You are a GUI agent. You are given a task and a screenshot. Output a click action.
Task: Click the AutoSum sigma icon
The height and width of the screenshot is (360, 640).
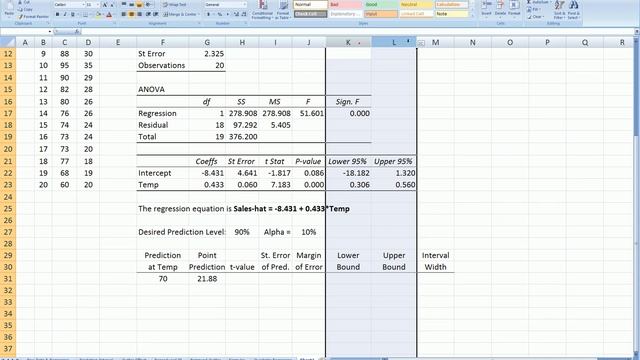(x=529, y=2)
